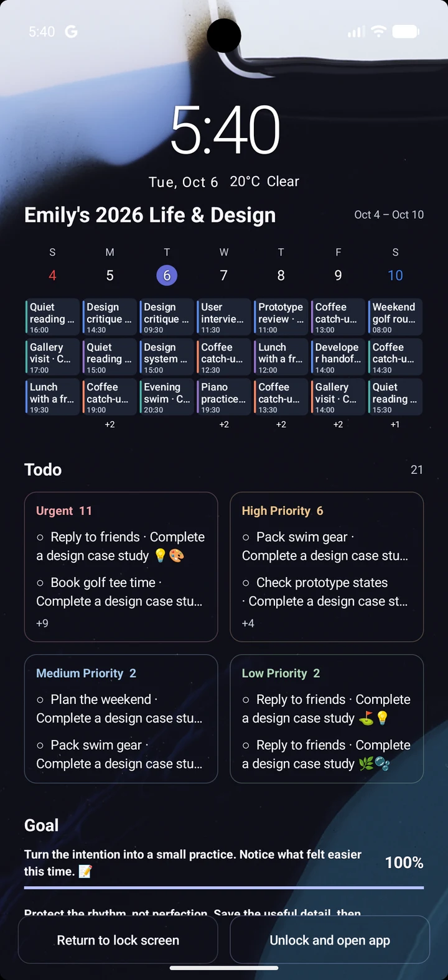Tap the leaf emoji in Low Priority
The width and height of the screenshot is (448, 980).
(366, 764)
